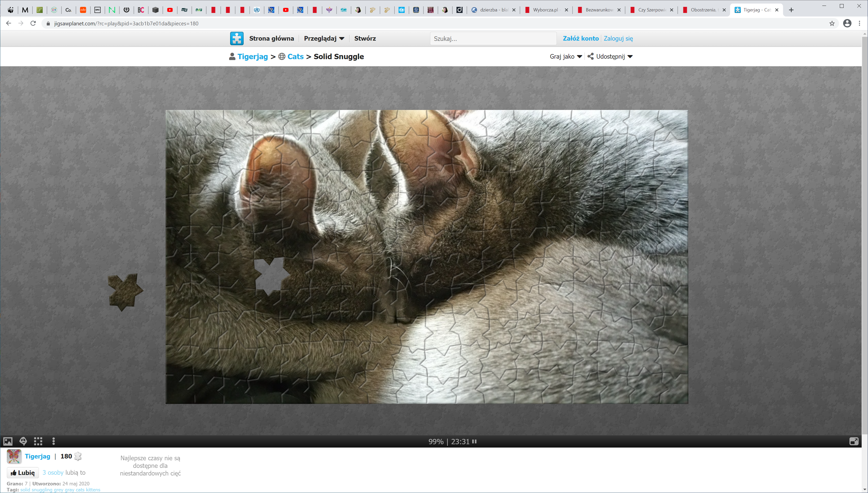Screen dimensions: 868x493
Task: Reload the page
Action: [x=33, y=23]
